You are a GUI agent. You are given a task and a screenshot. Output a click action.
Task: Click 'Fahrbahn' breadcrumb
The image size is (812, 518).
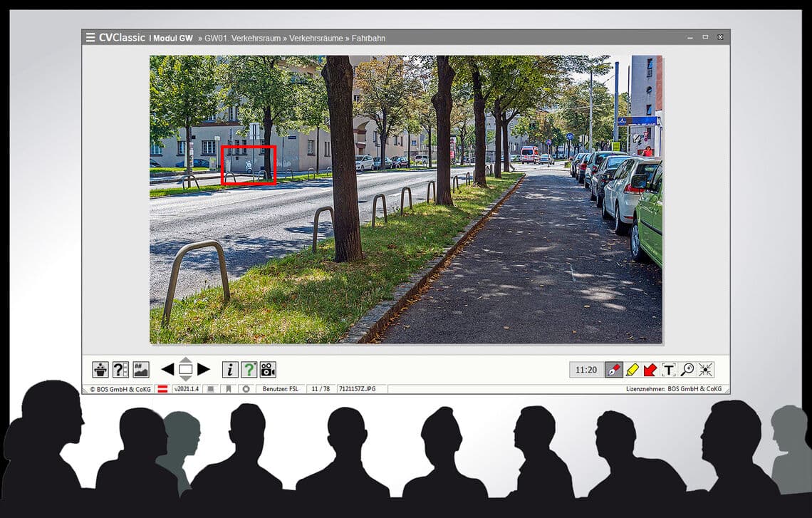point(368,38)
